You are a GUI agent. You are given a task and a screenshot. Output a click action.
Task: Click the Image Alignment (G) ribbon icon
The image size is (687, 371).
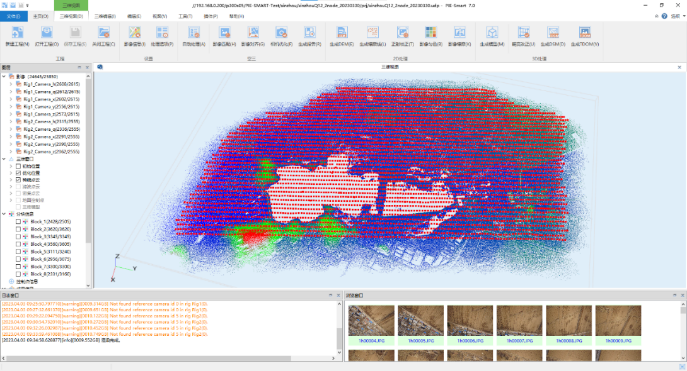click(253, 32)
